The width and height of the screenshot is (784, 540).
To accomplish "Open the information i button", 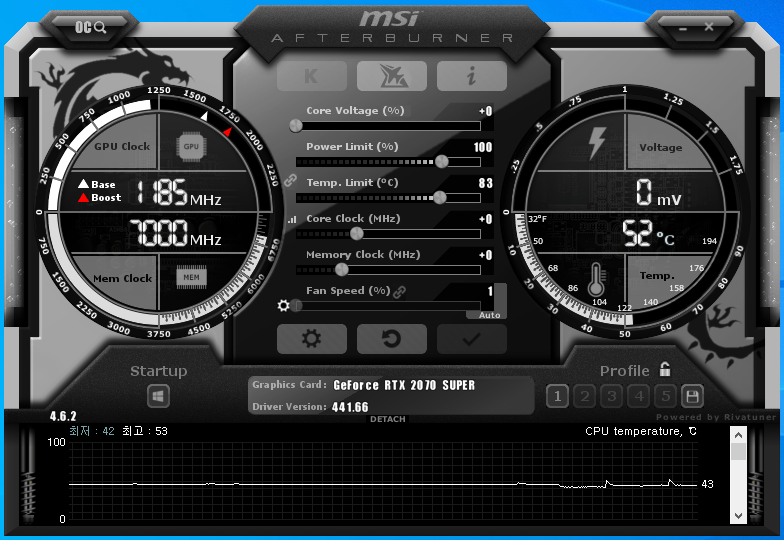I will pyautogui.click(x=472, y=76).
